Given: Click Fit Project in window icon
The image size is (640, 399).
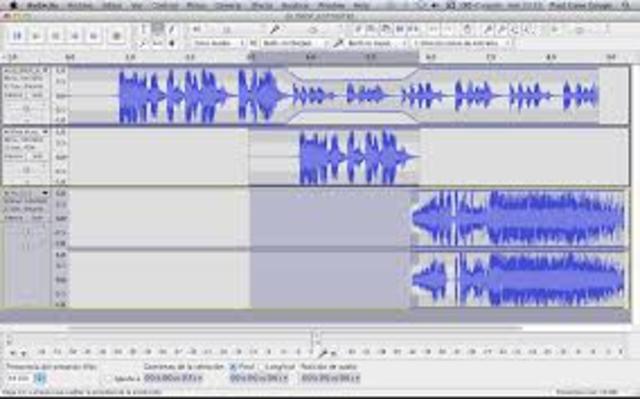Looking at the screenshot, I should (x=529, y=29).
